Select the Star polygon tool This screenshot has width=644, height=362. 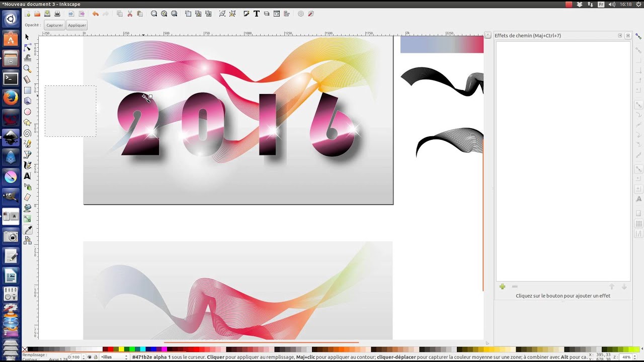pyautogui.click(x=27, y=123)
